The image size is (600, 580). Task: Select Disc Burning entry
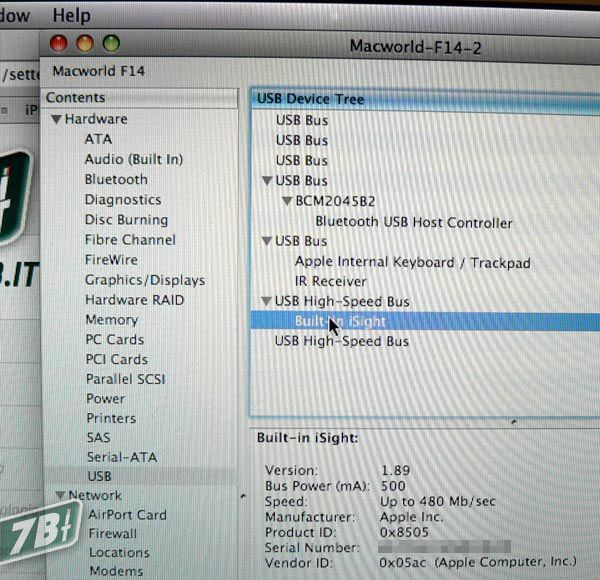[127, 220]
